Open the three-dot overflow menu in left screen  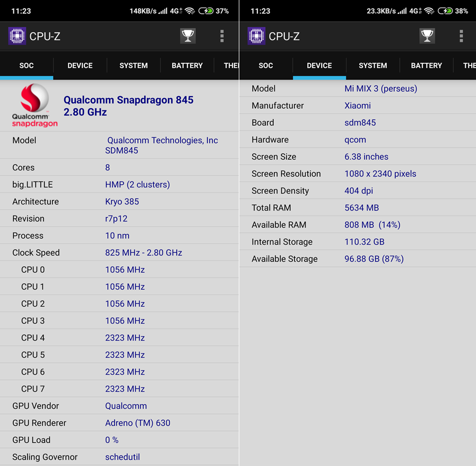(x=222, y=36)
